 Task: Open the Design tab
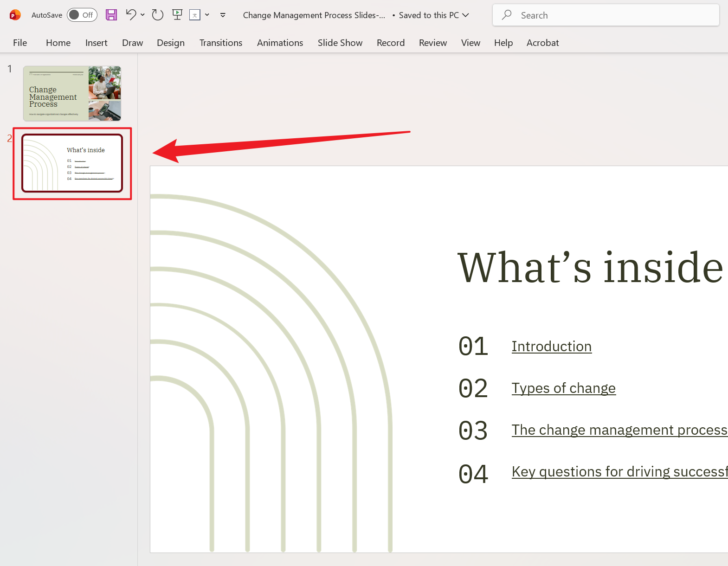coord(171,43)
